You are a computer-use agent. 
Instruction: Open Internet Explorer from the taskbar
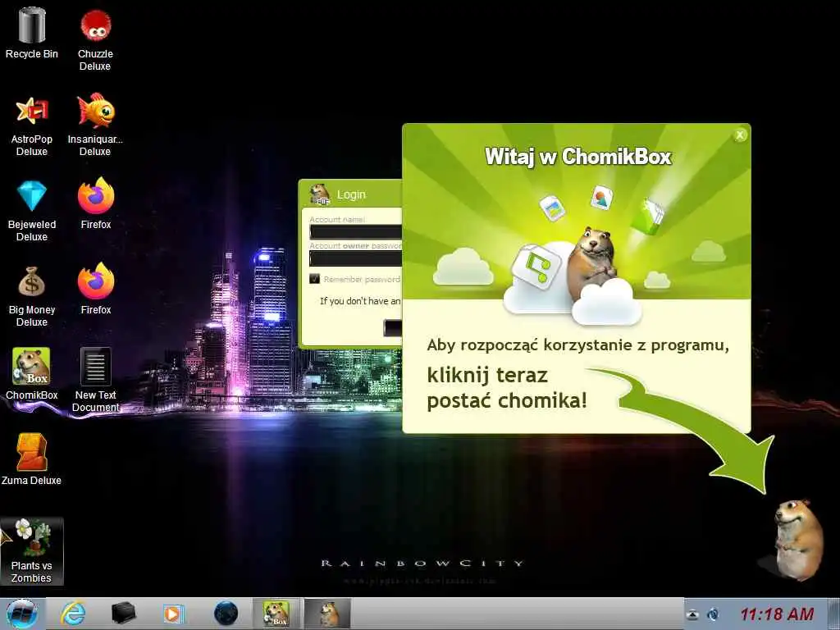tap(73, 614)
